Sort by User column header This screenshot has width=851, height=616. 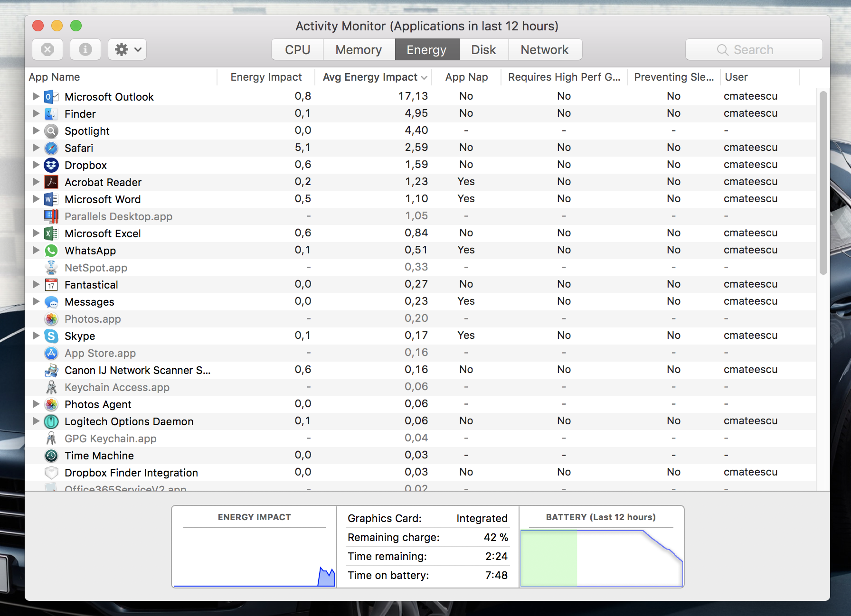point(760,77)
